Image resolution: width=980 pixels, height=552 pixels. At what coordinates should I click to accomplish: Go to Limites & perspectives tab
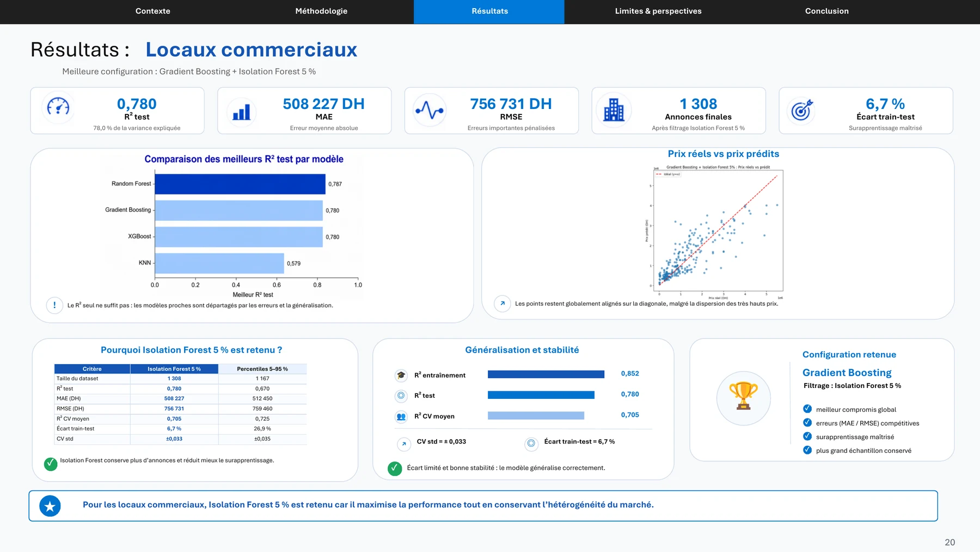(x=658, y=11)
